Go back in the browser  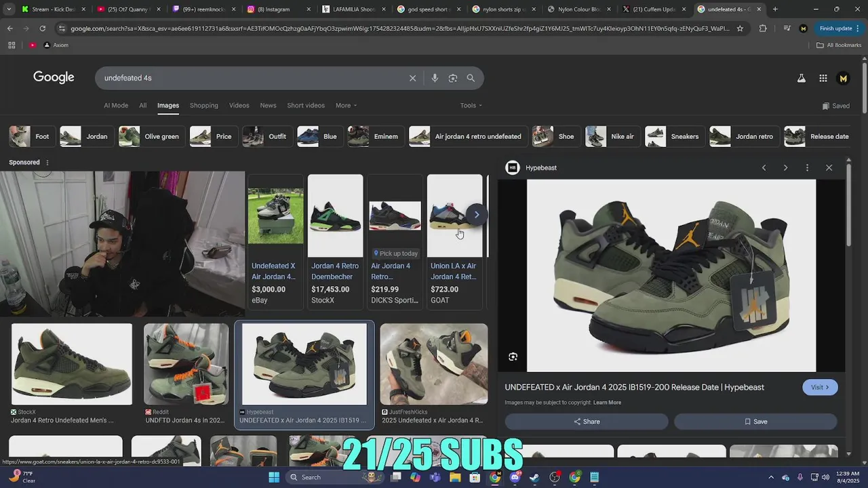point(9,28)
